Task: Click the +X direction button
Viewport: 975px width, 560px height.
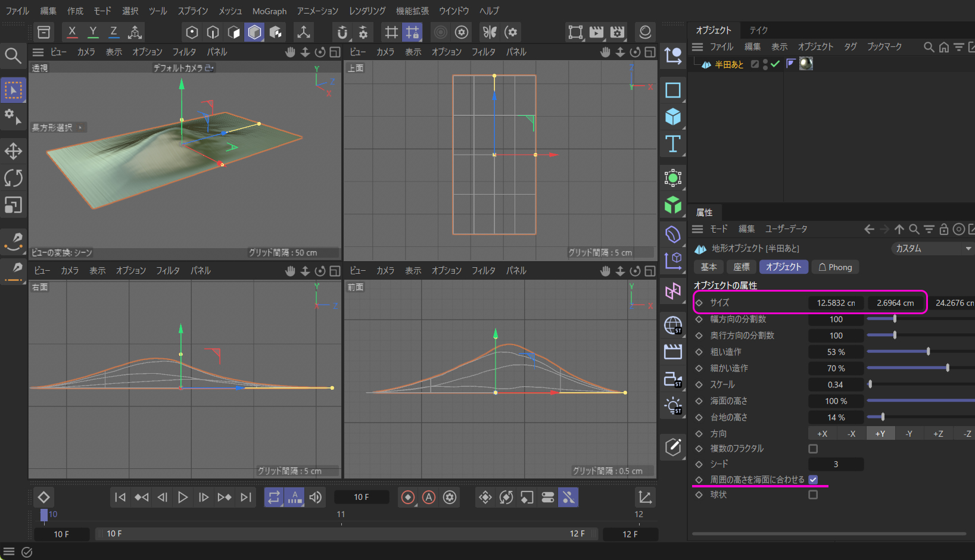Action: [x=822, y=434]
